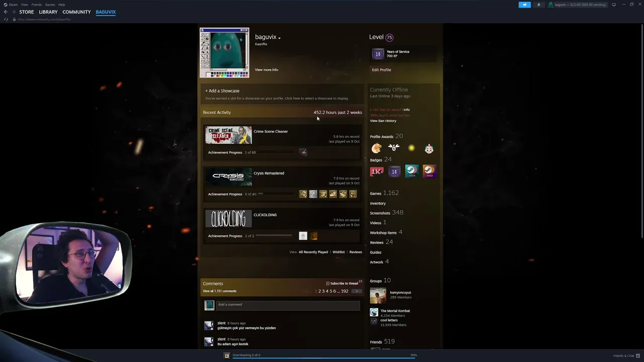Open the 1K+ games badge
This screenshot has width=644, height=362.
pos(377,171)
